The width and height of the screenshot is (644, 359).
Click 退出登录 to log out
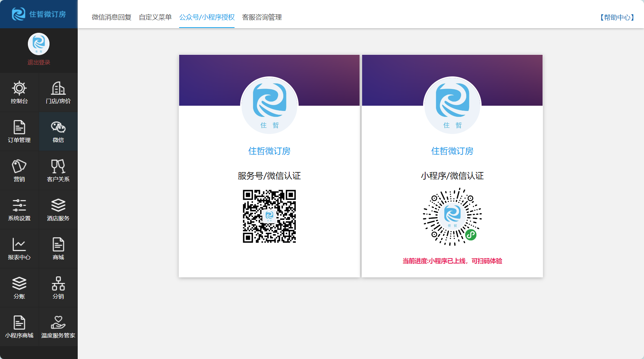pyautogui.click(x=39, y=62)
